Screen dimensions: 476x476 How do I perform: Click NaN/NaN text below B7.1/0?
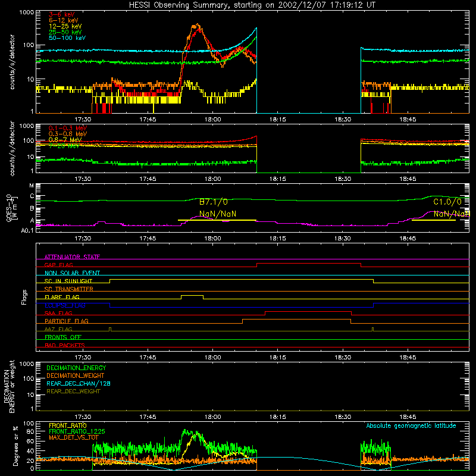[218, 214]
